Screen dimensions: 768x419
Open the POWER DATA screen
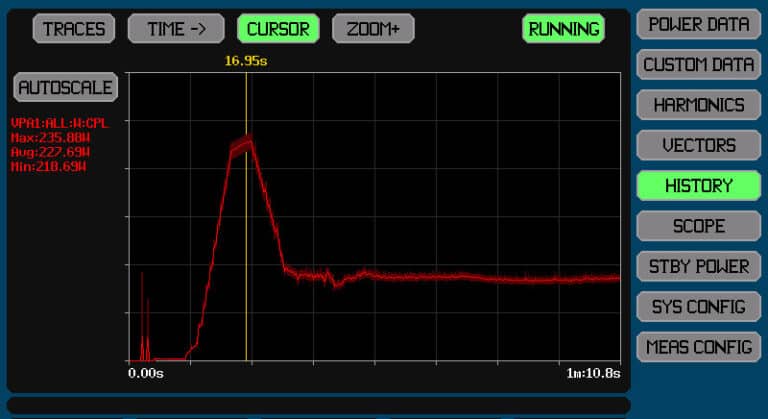pos(699,25)
